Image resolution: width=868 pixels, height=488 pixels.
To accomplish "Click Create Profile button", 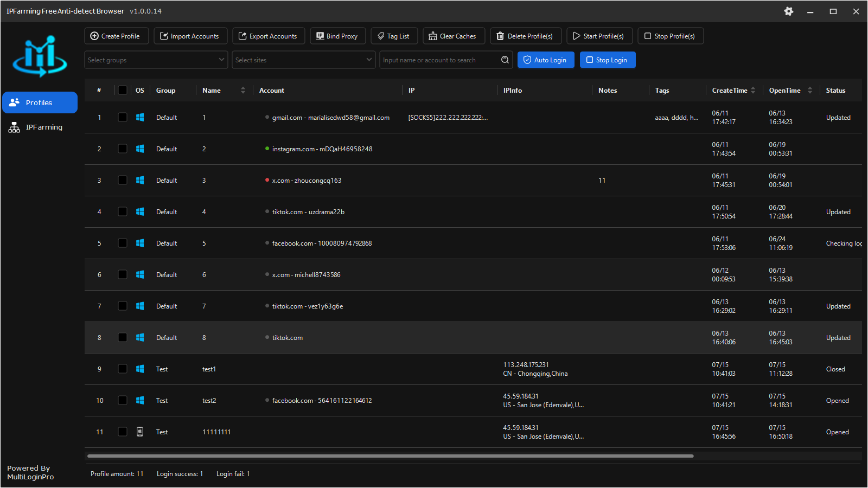I will [x=116, y=36].
